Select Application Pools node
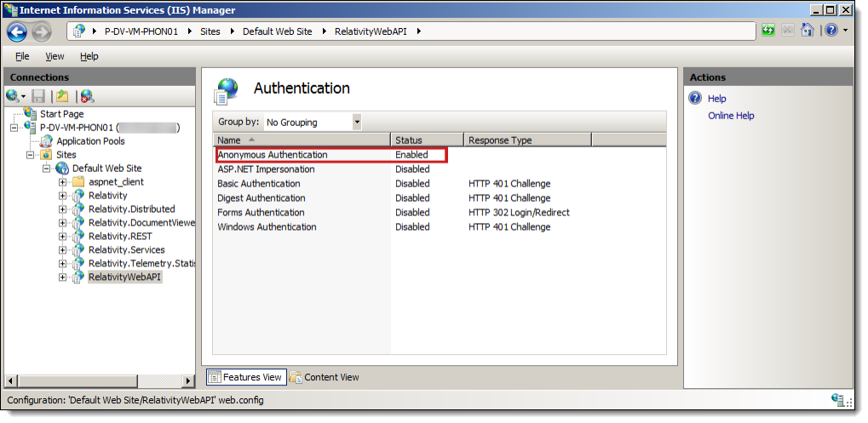 coord(91,141)
